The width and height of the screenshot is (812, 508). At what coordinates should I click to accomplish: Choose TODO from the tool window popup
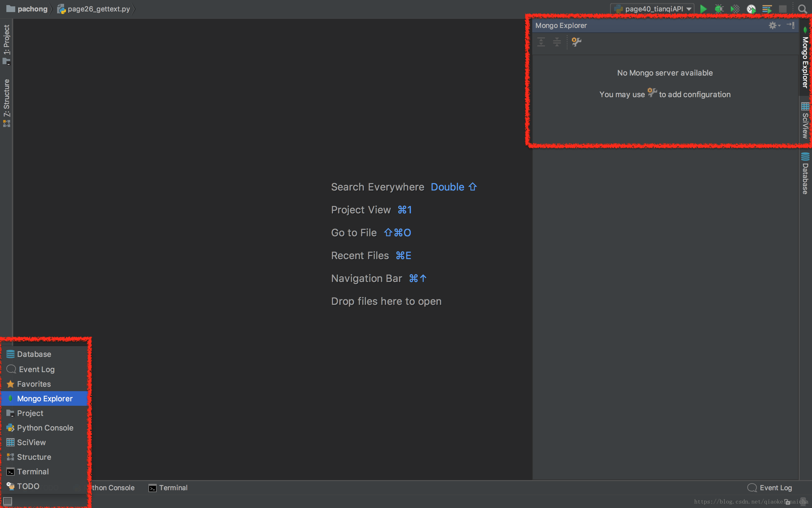[45, 486]
